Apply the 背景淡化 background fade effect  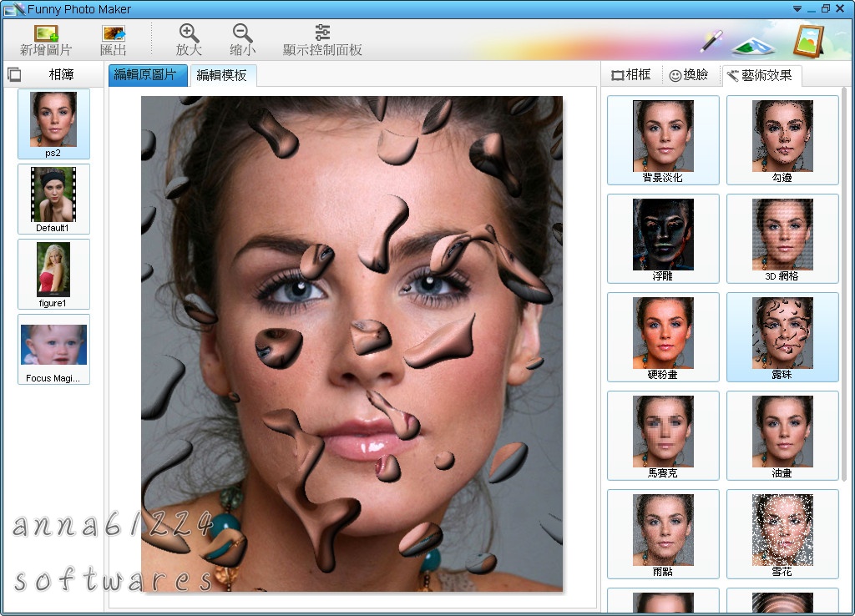(663, 140)
